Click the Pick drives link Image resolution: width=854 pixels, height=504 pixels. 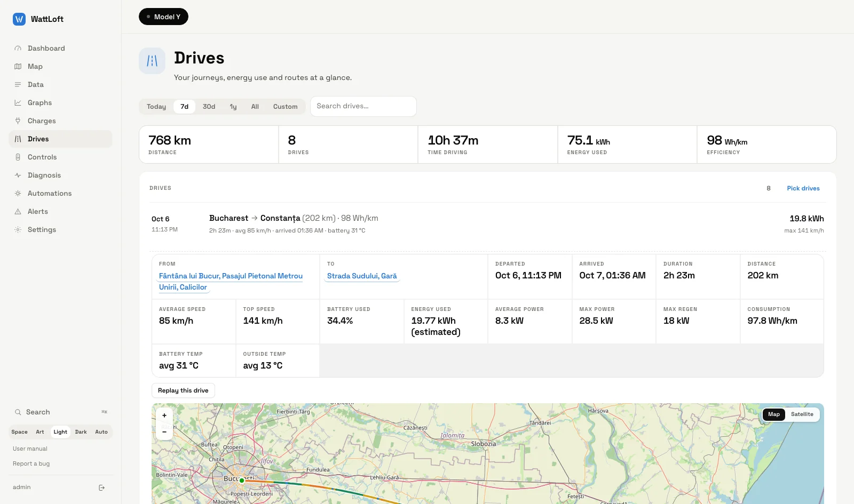point(803,188)
